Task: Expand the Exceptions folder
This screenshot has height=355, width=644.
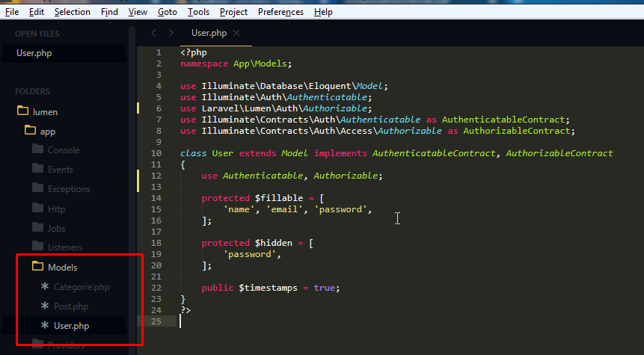Action: [69, 189]
